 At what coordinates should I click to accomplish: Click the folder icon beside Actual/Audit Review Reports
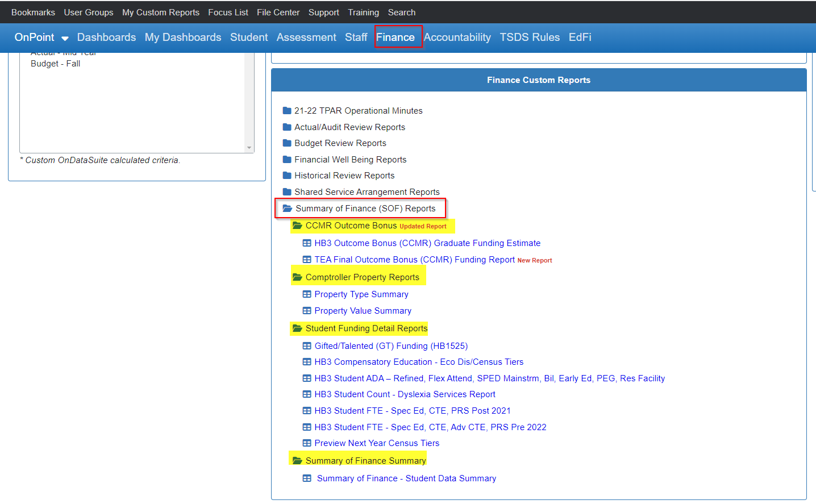287,127
